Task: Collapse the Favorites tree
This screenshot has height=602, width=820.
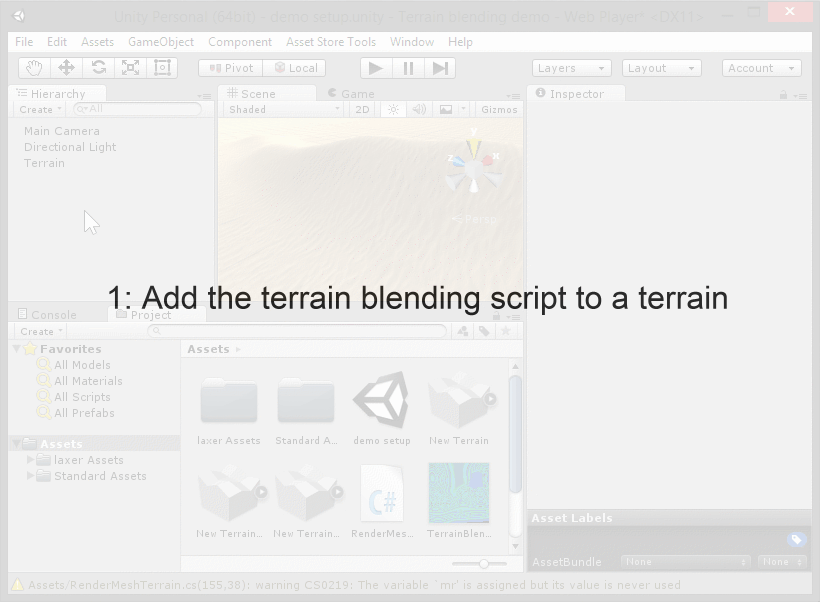Action: tap(16, 348)
